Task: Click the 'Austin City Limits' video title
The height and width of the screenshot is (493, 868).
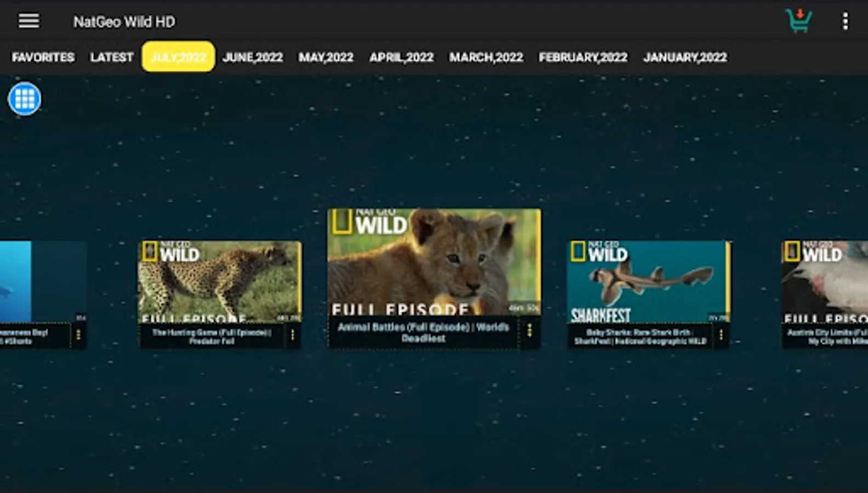Action: click(827, 336)
